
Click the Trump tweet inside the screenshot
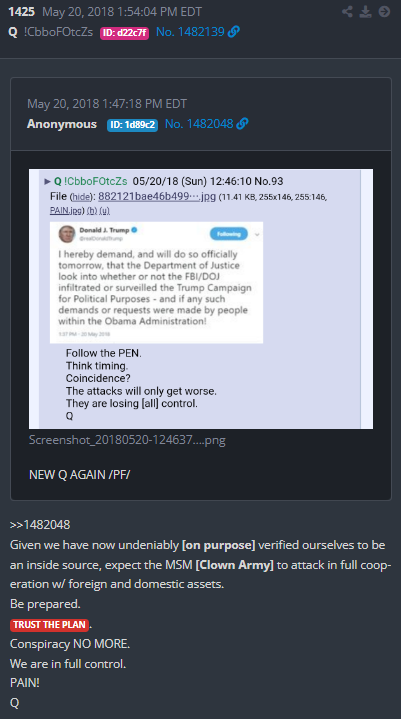tap(156, 282)
